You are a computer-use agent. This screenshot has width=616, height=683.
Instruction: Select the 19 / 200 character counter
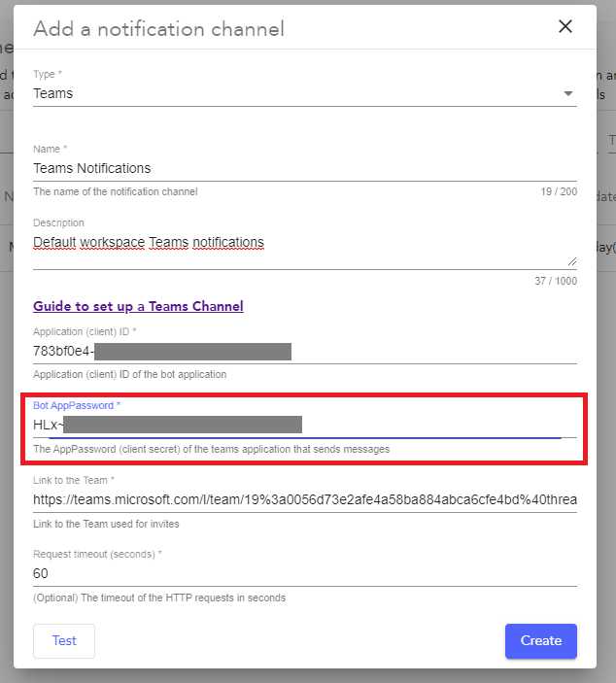[x=559, y=191]
